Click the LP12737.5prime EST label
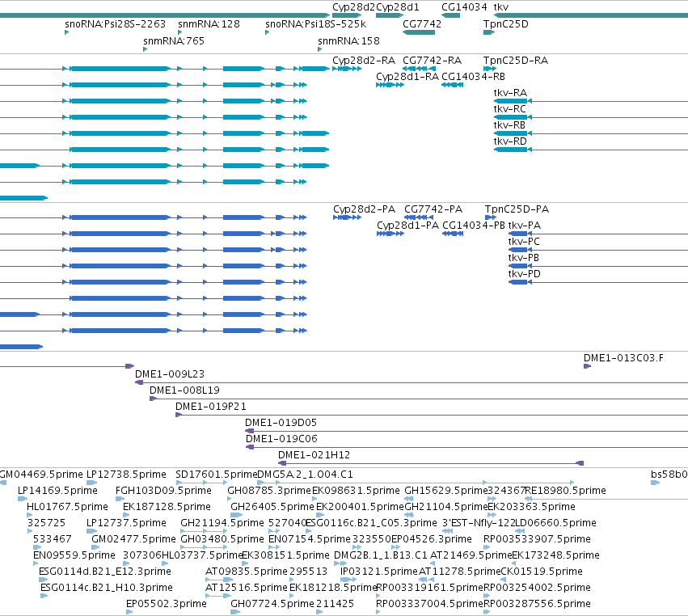The width and height of the screenshot is (688, 616). [x=126, y=523]
